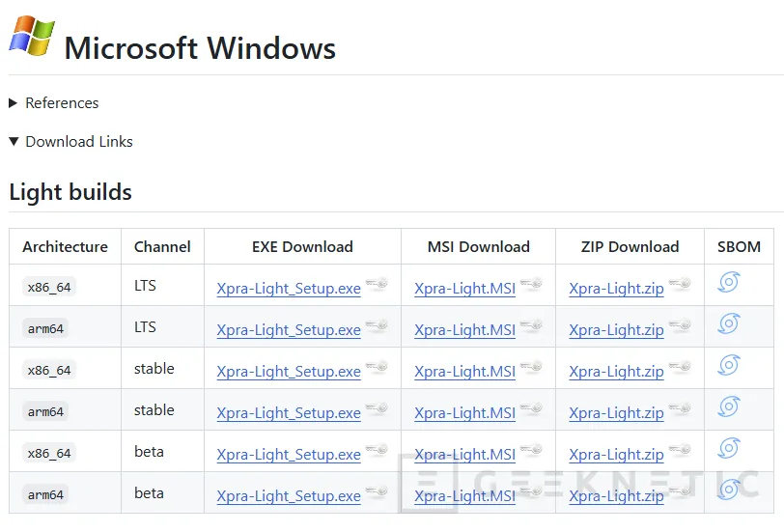Viewport: 784px width, 532px height.
Task: Open the SBOM icon for x86_64 beta
Action: coord(729,448)
